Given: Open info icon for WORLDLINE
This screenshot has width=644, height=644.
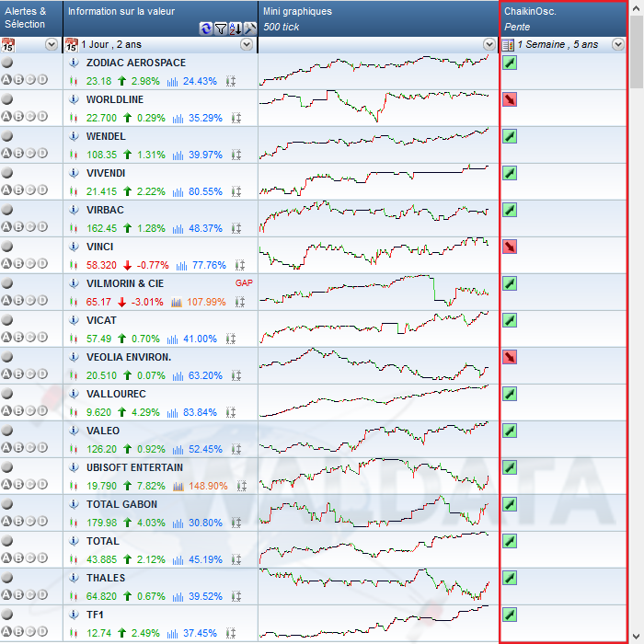Looking at the screenshot, I should click(x=74, y=99).
